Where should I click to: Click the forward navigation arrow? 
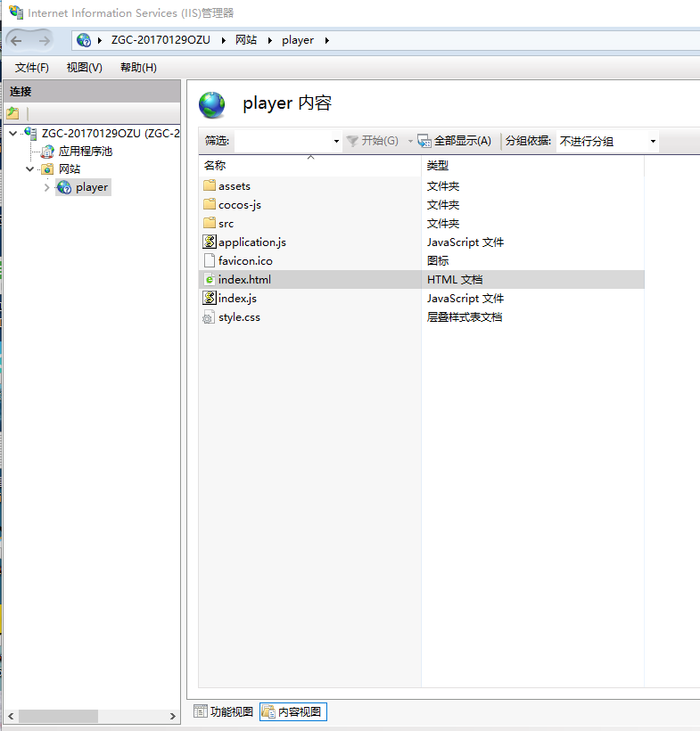coord(44,41)
